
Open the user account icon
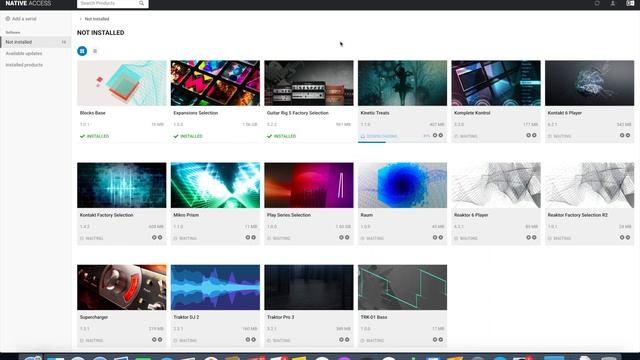(x=613, y=3)
